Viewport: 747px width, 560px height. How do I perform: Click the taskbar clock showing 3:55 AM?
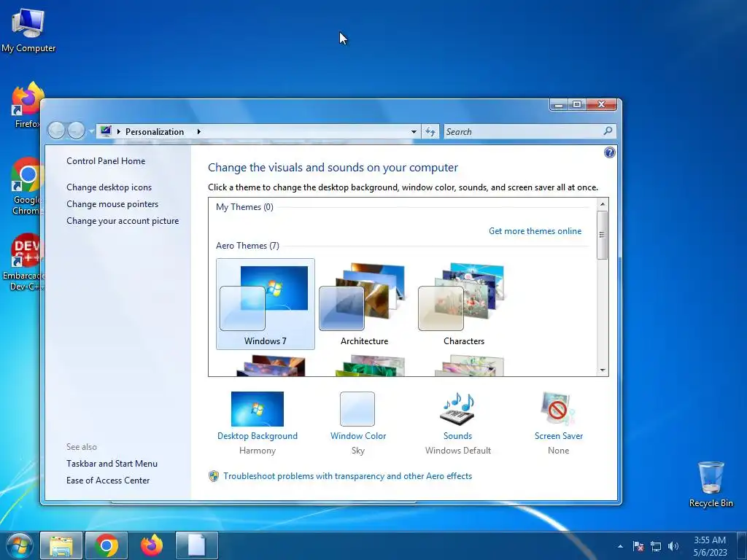[x=710, y=546]
